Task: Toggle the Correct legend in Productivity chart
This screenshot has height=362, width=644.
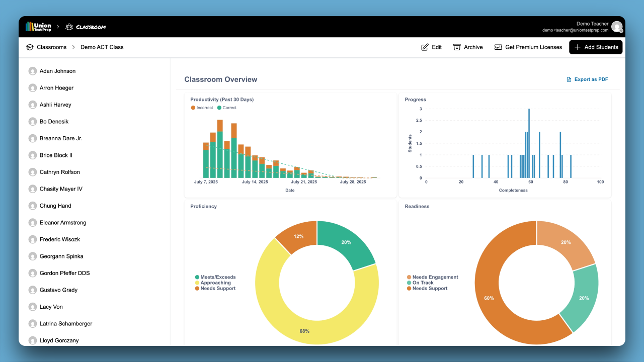Action: tap(227, 108)
